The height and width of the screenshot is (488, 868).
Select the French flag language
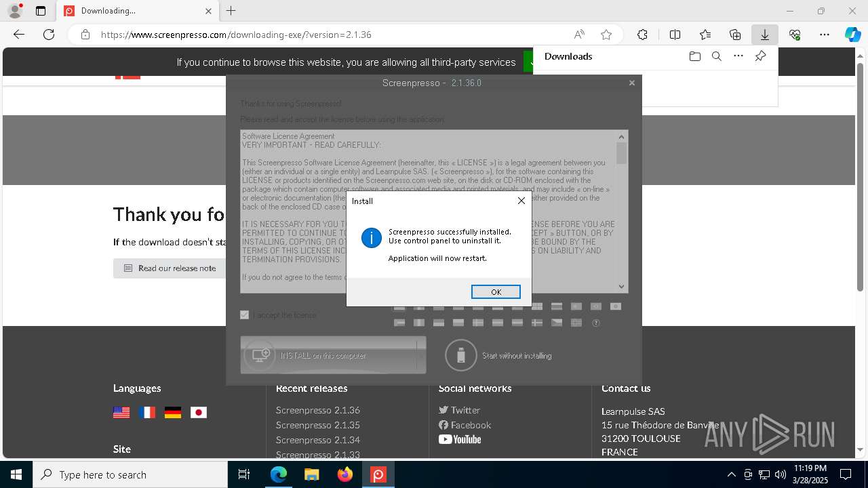click(x=147, y=412)
